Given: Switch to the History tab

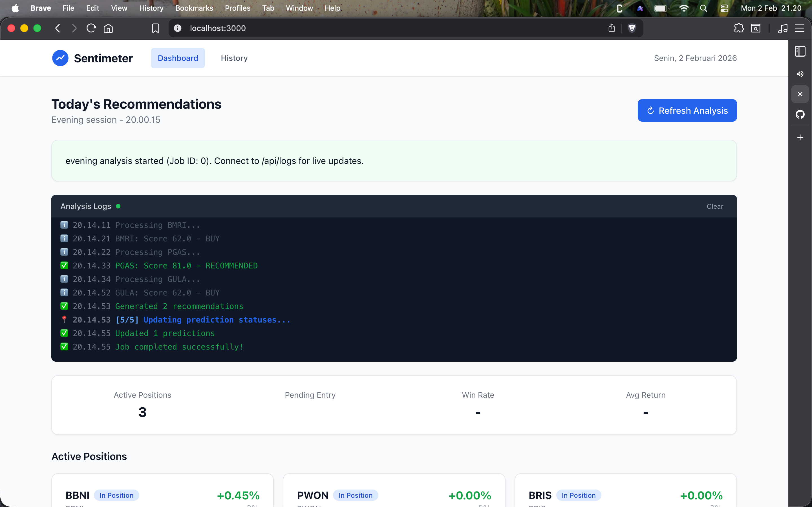Looking at the screenshot, I should (234, 58).
